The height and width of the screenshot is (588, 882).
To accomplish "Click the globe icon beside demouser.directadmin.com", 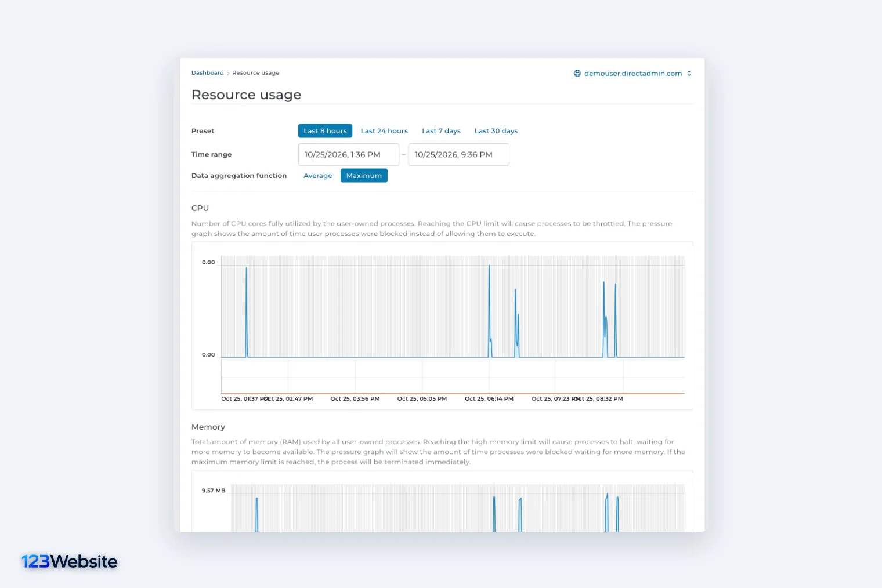I will tap(577, 74).
